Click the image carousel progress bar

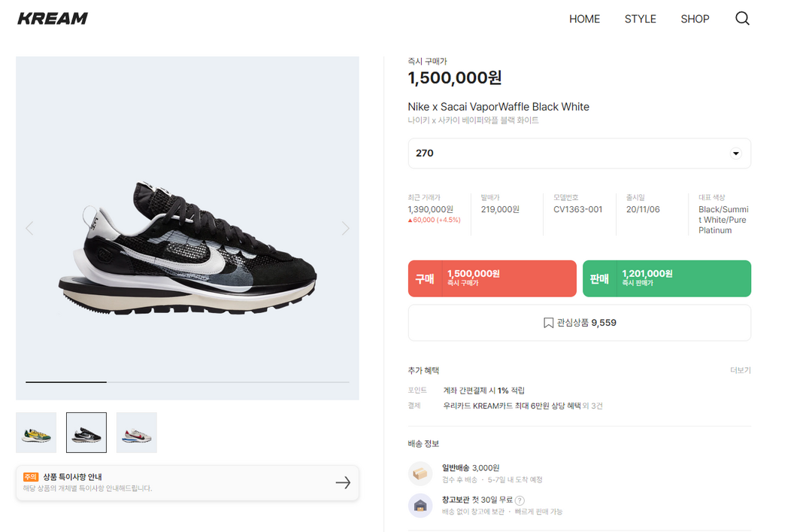pos(187,382)
